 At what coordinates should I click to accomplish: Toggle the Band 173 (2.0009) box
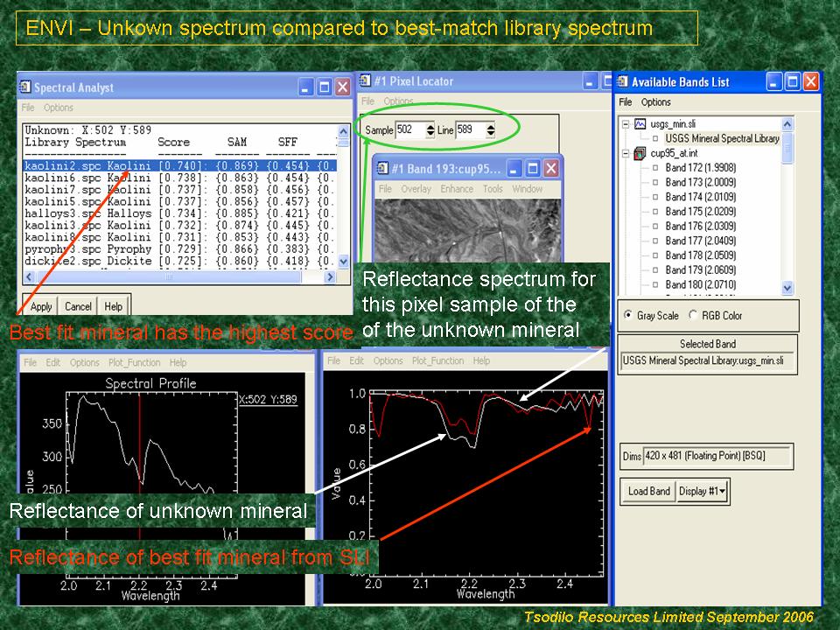pos(654,182)
